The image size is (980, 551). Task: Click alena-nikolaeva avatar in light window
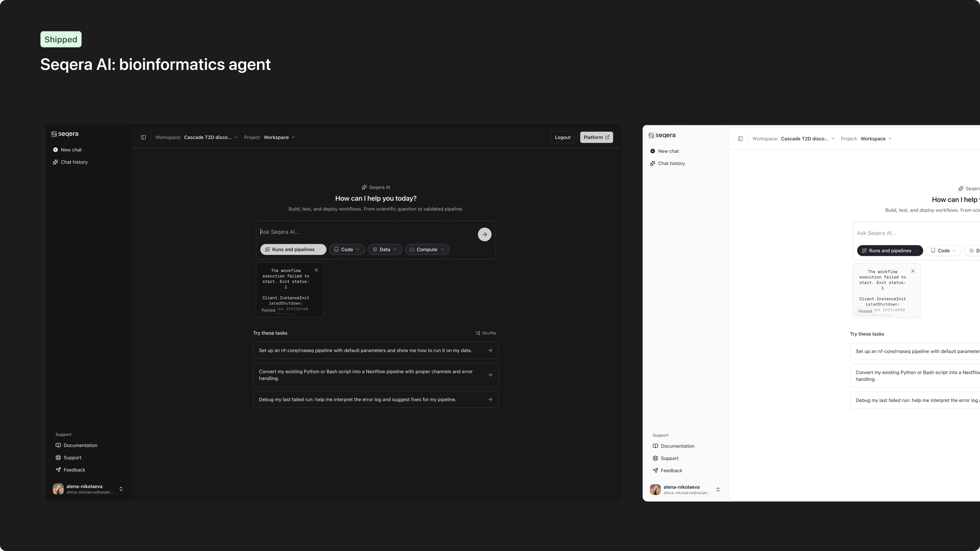(x=655, y=490)
